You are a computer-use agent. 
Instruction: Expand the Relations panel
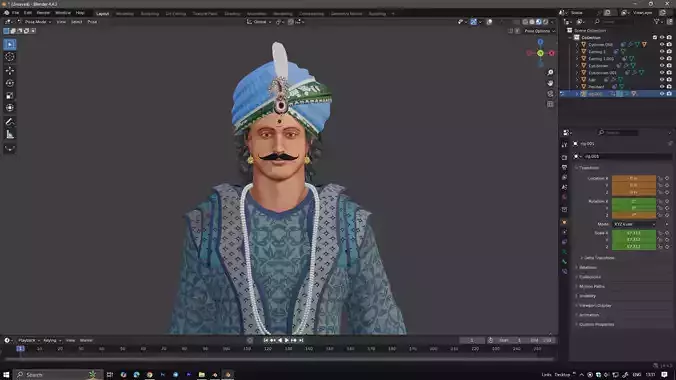pos(587,267)
